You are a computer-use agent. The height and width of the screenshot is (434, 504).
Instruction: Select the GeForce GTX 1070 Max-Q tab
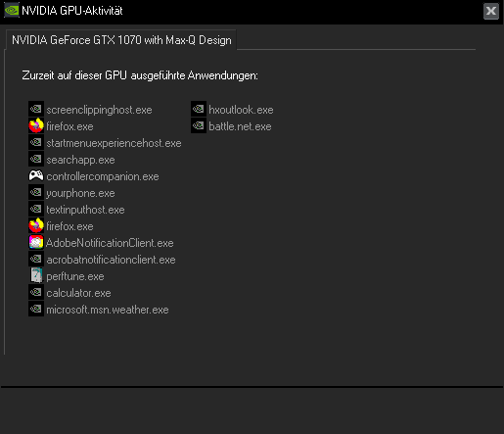121,40
